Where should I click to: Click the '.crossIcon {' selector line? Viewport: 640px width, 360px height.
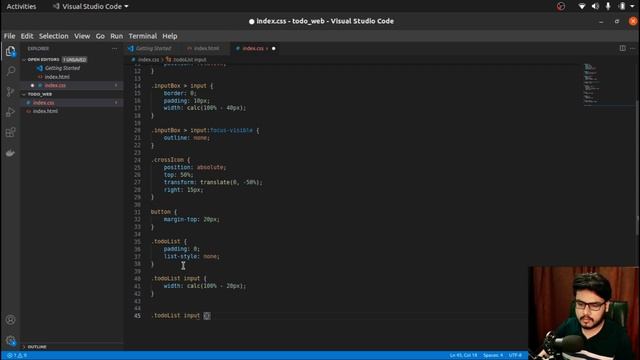(171, 160)
